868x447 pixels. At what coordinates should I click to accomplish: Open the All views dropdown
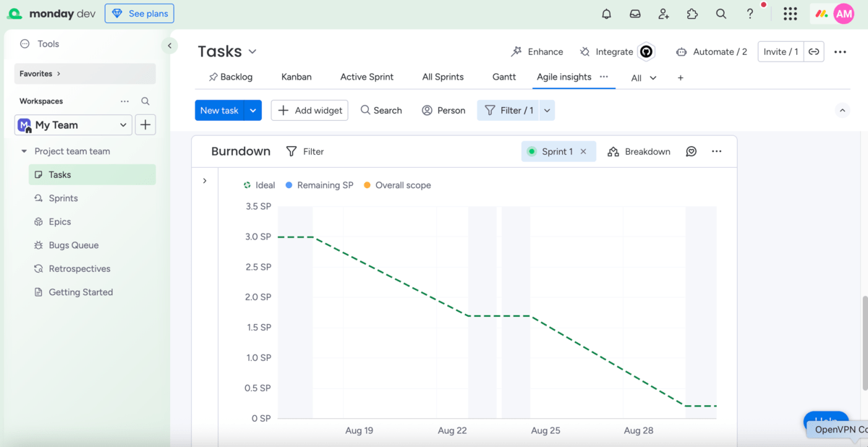(x=643, y=77)
